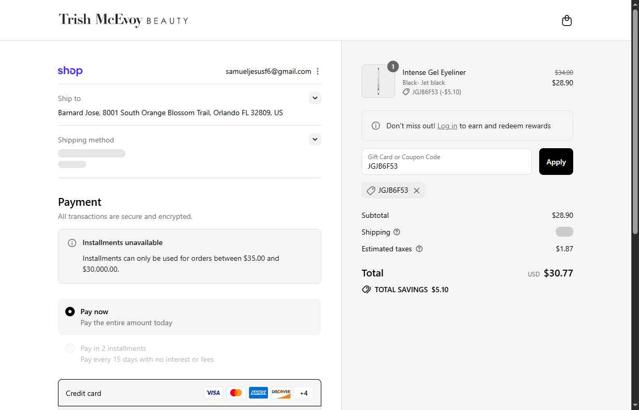Click the TOTAL SAVINGS $5.10 text

(x=412, y=289)
